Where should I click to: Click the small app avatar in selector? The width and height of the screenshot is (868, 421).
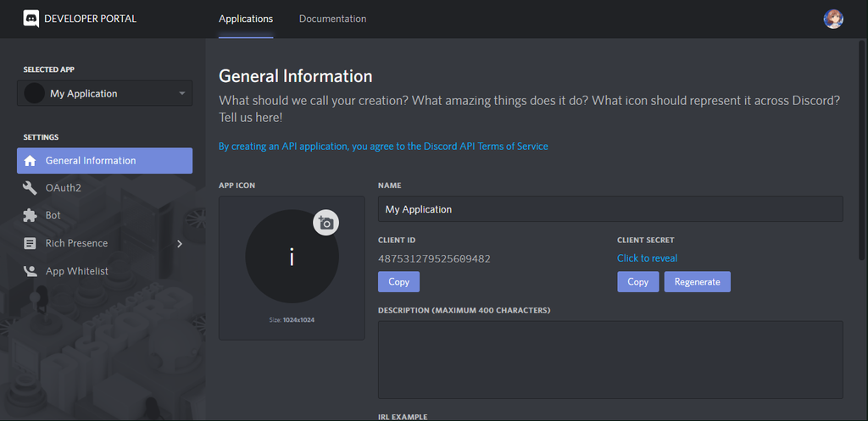pos(34,93)
